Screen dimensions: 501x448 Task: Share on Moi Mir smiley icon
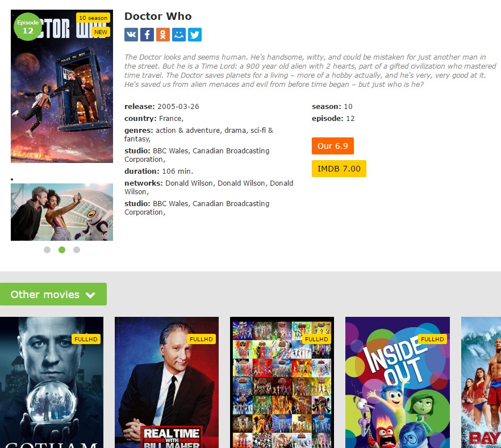179,35
